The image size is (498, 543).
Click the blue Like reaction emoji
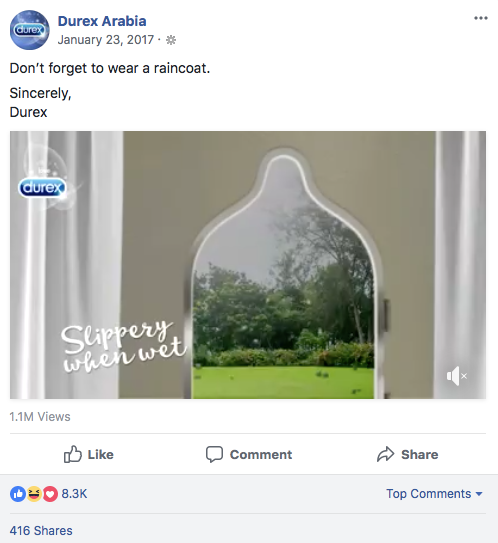click(18, 494)
